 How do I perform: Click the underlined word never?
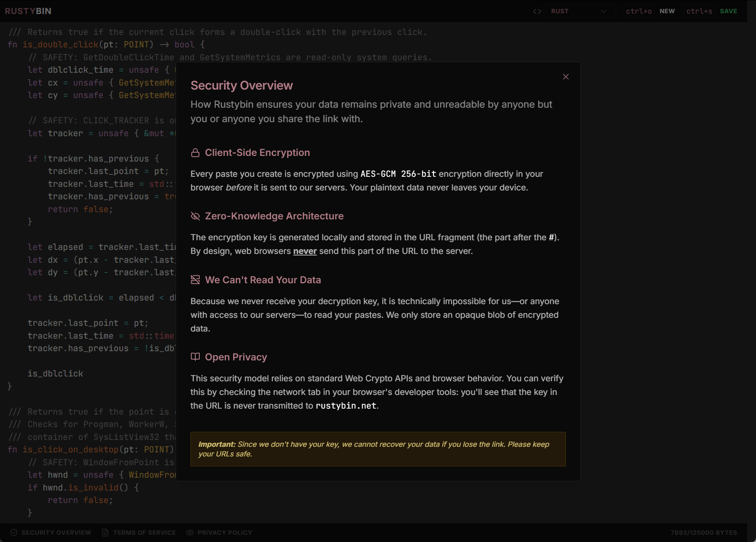305,251
